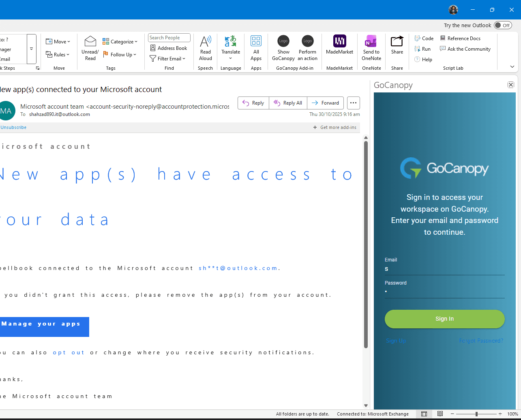This screenshot has height=420, width=521.
Task: Click Reply All on the message
Action: (x=288, y=103)
